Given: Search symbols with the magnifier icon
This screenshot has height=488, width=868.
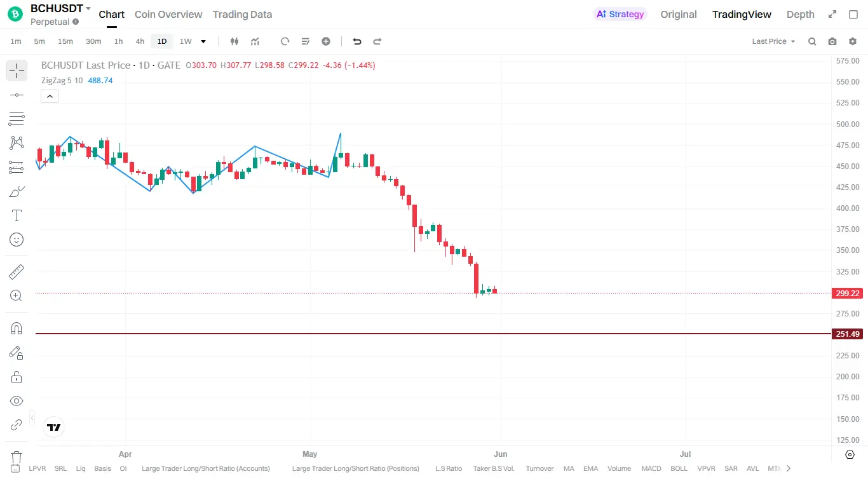Looking at the screenshot, I should click(812, 41).
